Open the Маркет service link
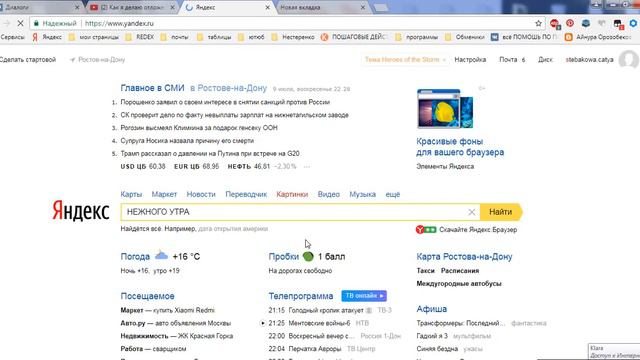 pos(164,194)
